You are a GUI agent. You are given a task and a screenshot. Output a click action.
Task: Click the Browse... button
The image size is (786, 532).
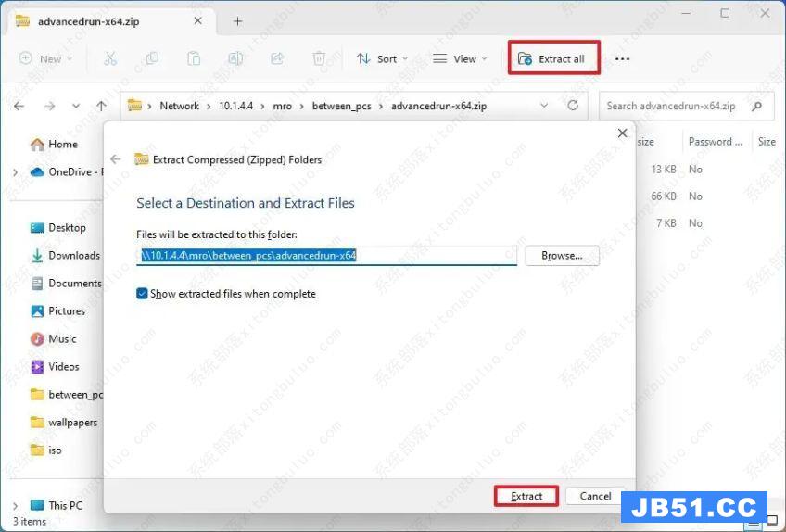[562, 255]
